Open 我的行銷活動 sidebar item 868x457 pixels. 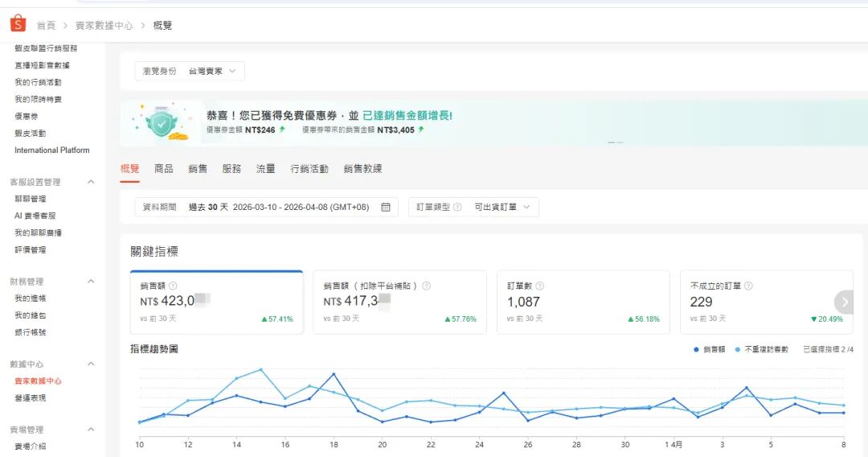click(x=39, y=83)
